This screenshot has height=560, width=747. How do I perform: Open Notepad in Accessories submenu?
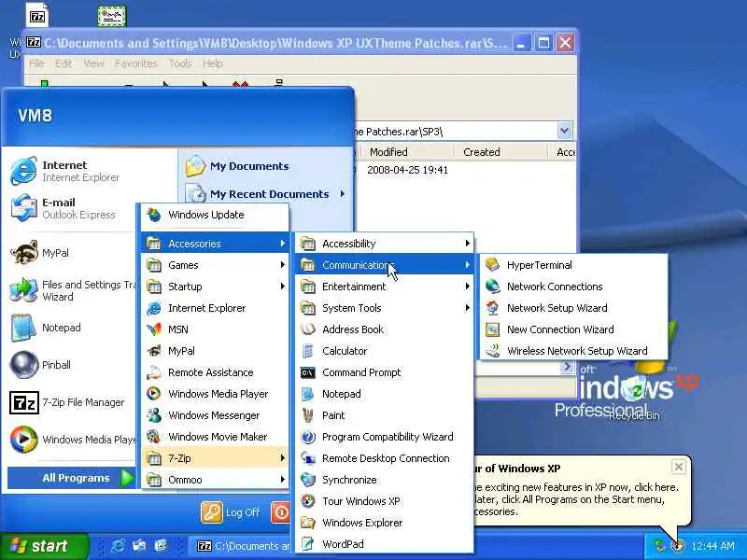point(385,394)
